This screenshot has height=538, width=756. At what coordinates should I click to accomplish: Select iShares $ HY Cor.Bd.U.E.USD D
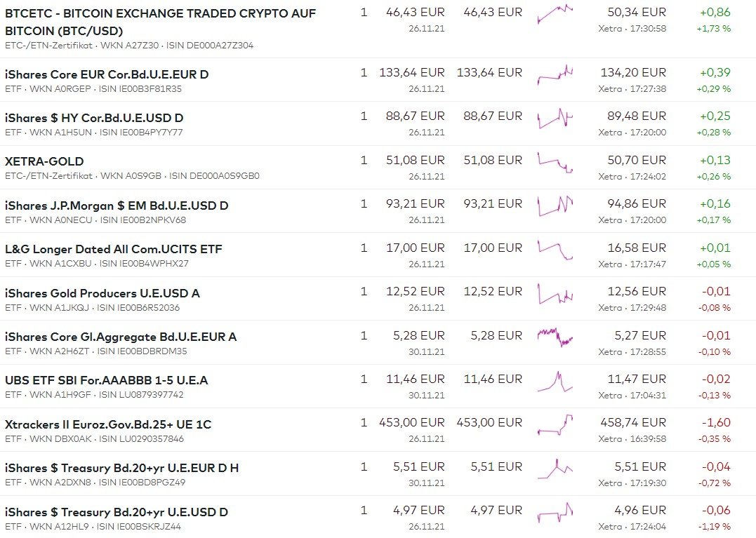(94, 118)
